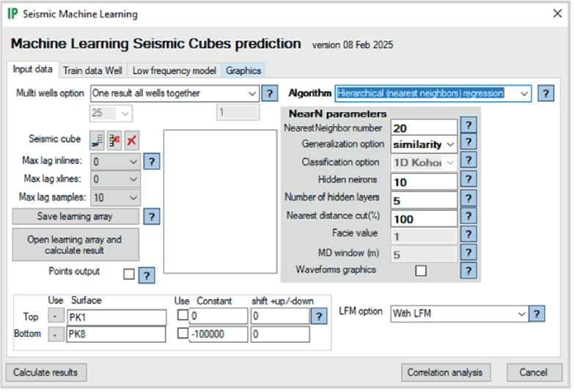Show help for Hidden neirons parameter
Screen dimensions: 574x392
(x=468, y=180)
